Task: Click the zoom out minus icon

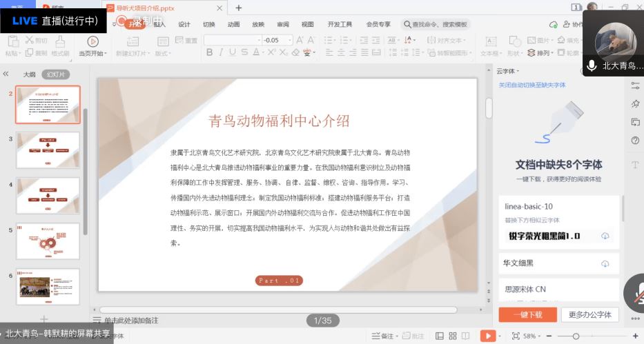Action: click(x=549, y=336)
